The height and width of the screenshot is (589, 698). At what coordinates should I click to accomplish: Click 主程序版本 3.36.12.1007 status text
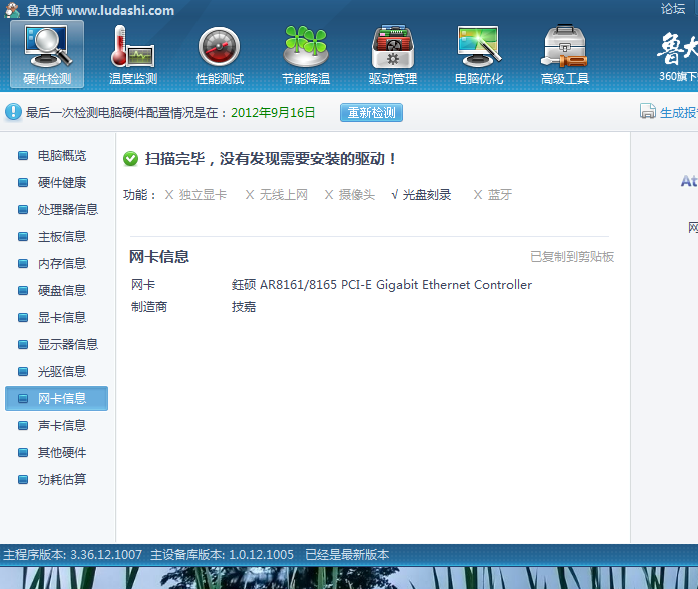[x=73, y=555]
